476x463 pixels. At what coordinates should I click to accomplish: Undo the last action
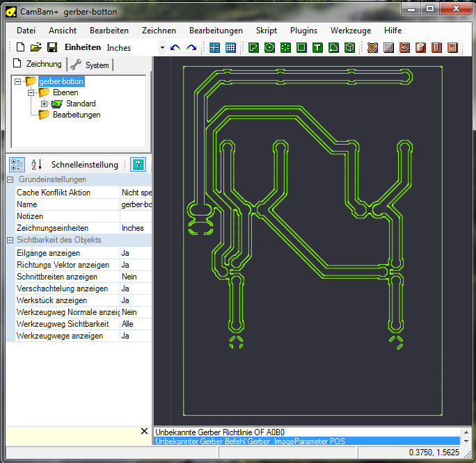[175, 47]
